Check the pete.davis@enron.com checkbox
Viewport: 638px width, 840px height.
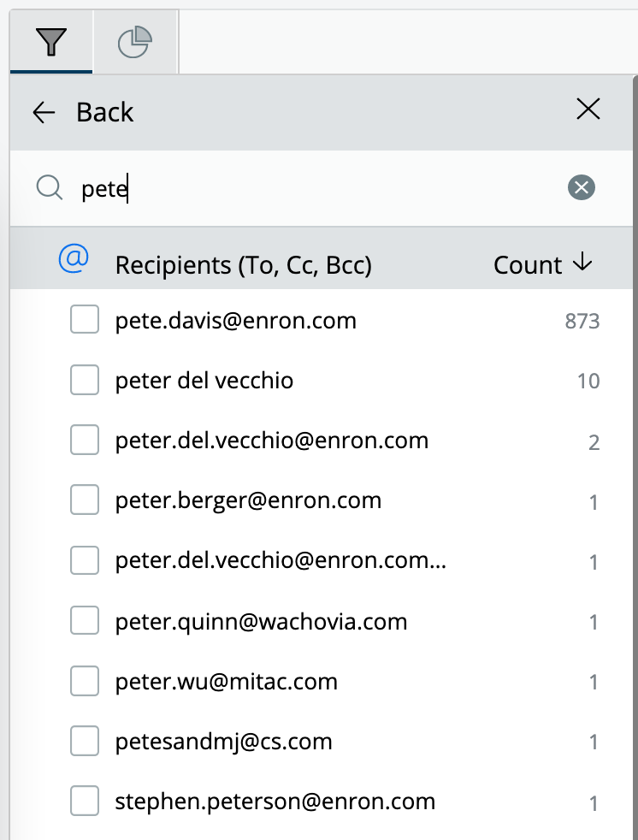[x=85, y=319]
